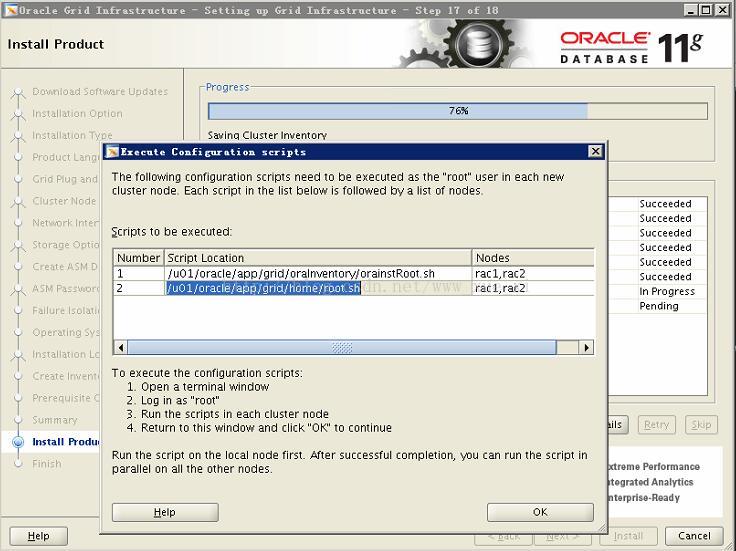Maximize the Oracle Grid Infrastructure installer window
Image resolution: width=736 pixels, height=551 pixels.
[705, 9]
